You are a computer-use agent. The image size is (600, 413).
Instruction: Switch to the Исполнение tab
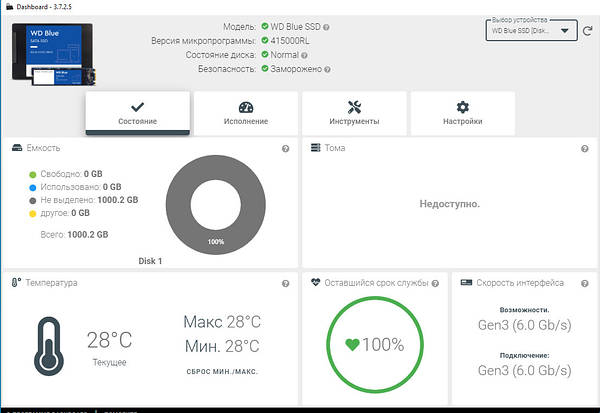click(246, 113)
